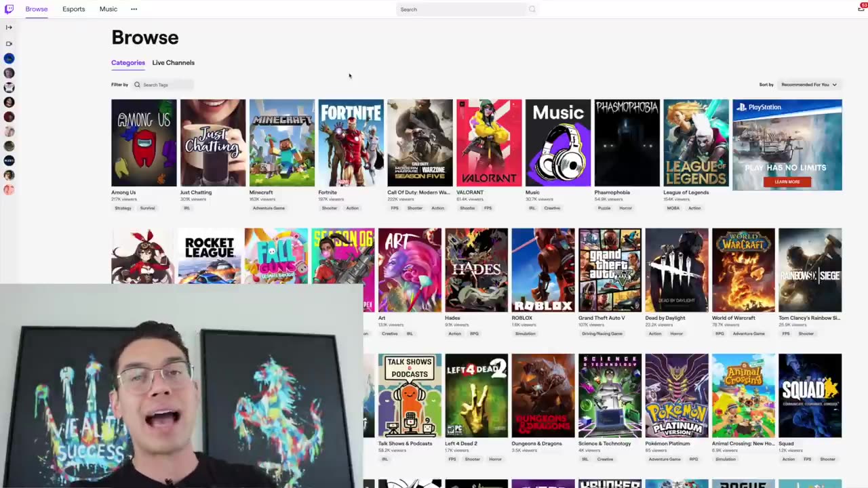Open the Rainbow Six Siege cover

pos(810,270)
